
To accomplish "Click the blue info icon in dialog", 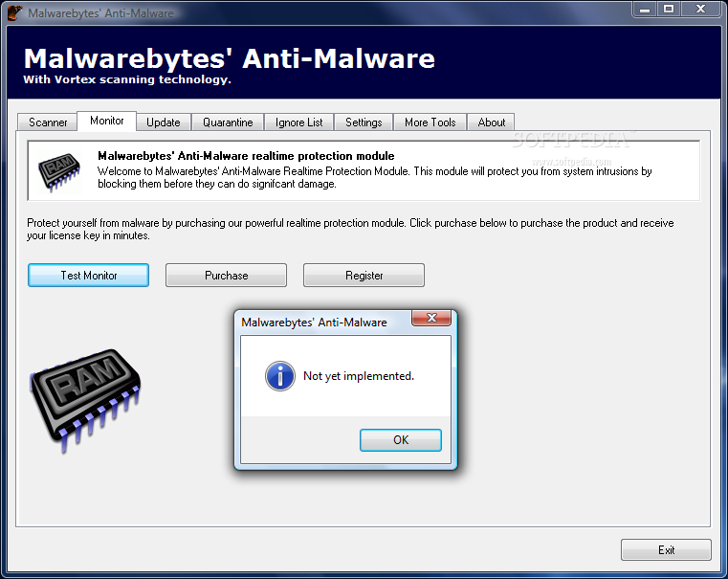I will click(x=280, y=376).
